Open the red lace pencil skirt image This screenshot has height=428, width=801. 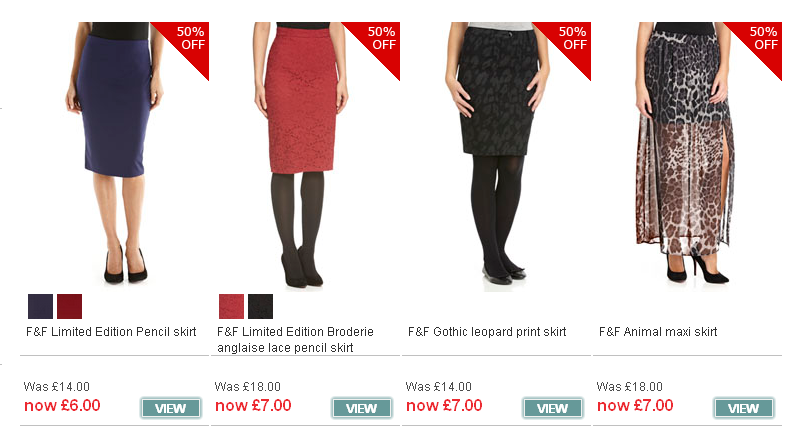301,153
